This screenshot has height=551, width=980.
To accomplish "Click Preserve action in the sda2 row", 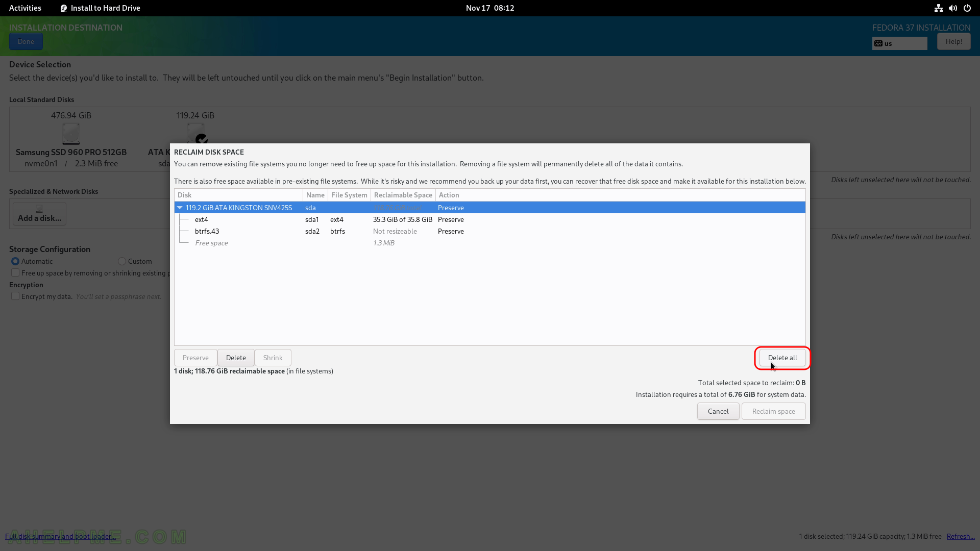I will (451, 231).
